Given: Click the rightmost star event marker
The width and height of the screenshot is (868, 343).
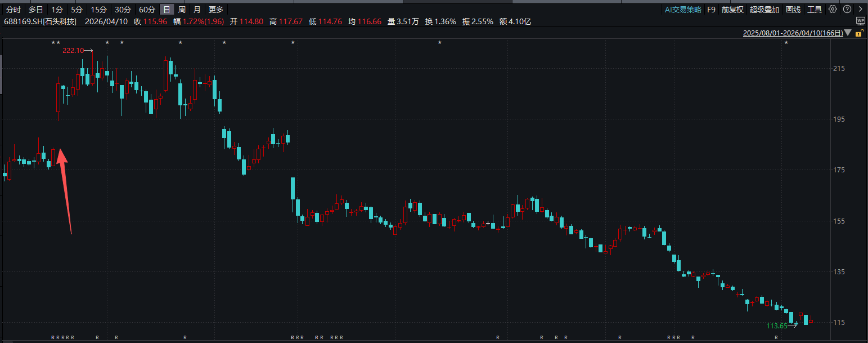Looking at the screenshot, I should [x=786, y=43].
